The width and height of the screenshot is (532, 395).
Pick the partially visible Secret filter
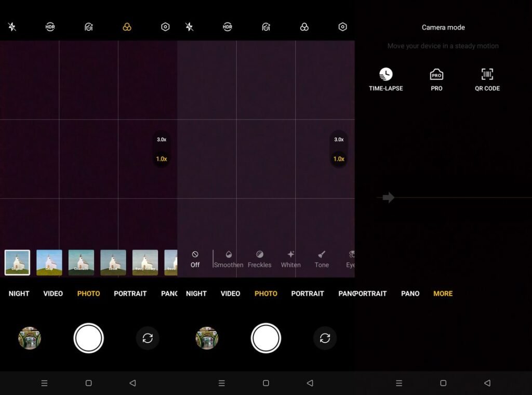(x=170, y=262)
